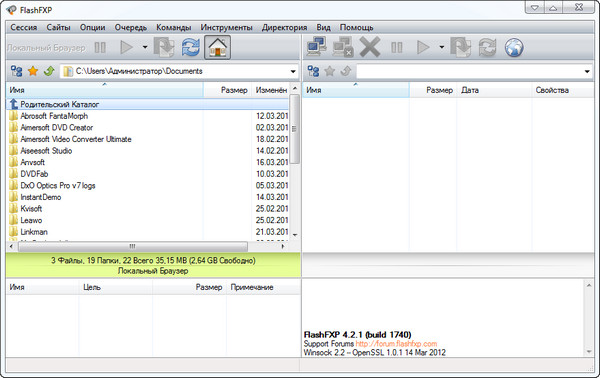Sort remote list by Дата column
600x378 pixels.
494,90
